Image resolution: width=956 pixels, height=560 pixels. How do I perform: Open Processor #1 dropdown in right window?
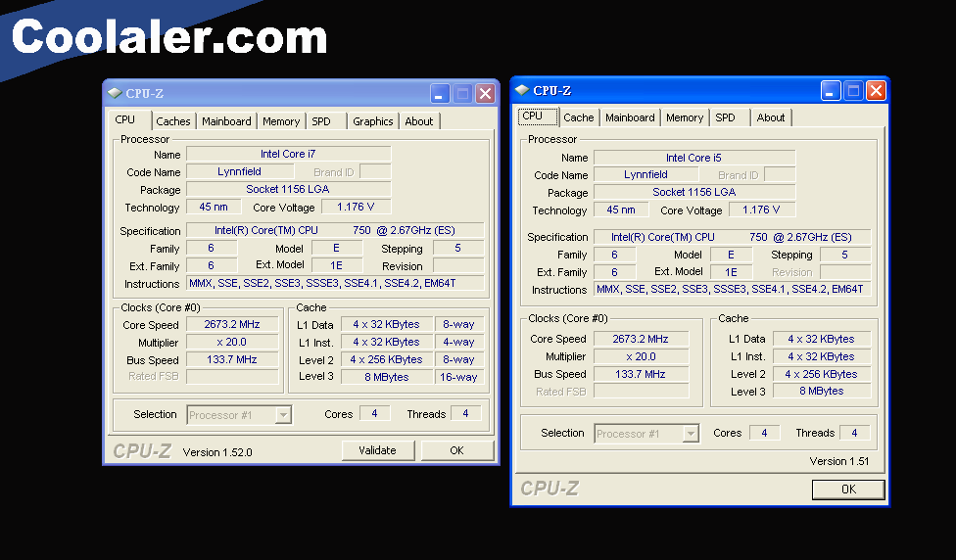pos(646,434)
